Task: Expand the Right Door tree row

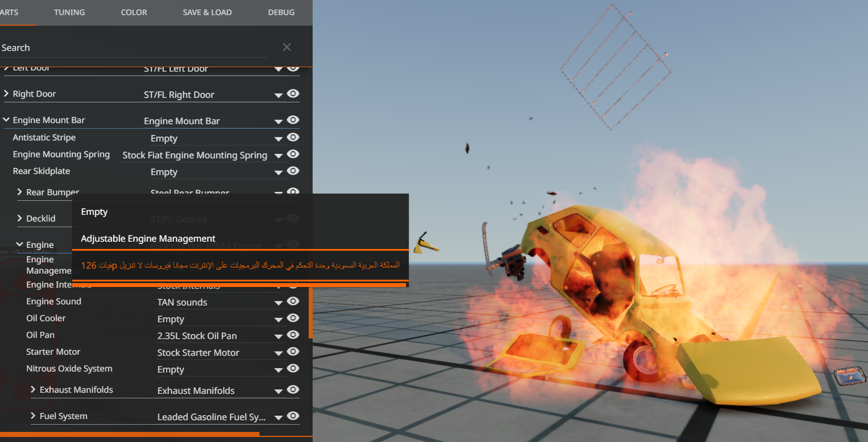Action: 6,93
